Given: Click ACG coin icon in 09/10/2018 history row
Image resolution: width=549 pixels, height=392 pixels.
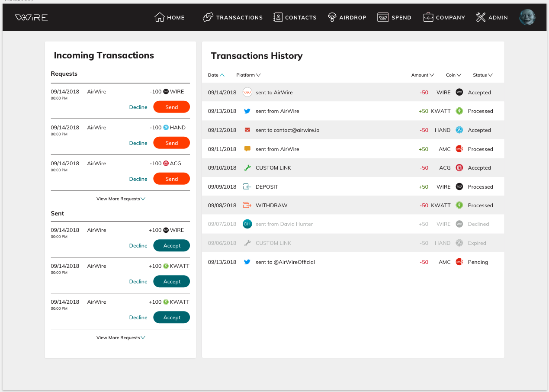Looking at the screenshot, I should [x=459, y=168].
